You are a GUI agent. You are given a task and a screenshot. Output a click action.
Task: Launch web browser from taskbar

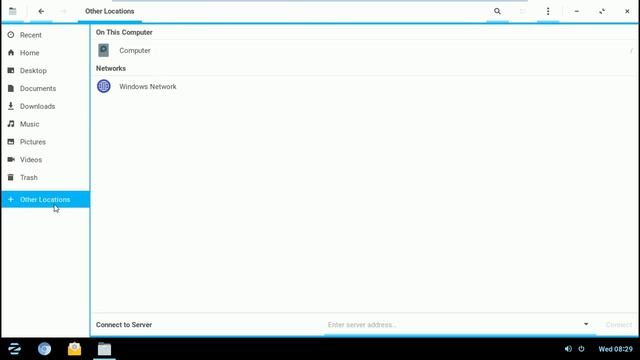coord(44,349)
